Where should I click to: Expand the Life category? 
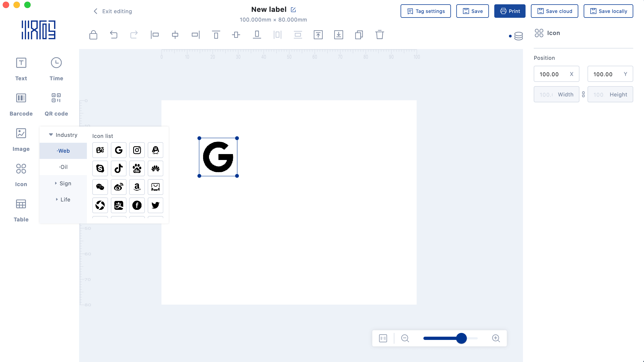[x=63, y=200]
